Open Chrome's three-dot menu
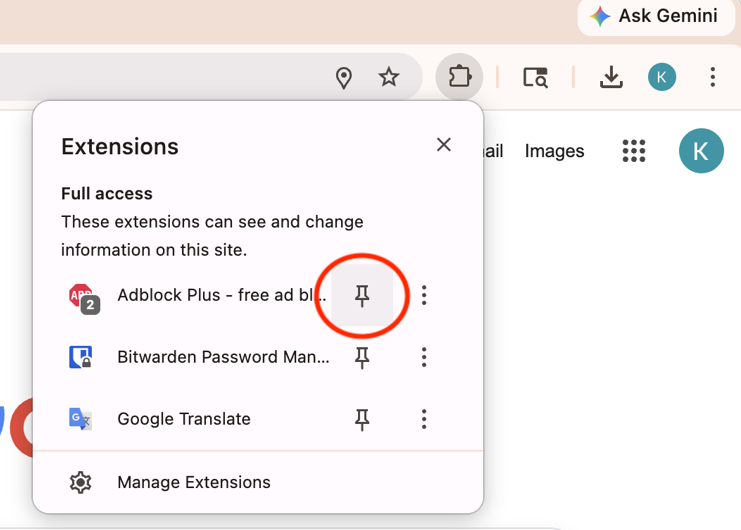Viewport: 741px width, 530px height. click(x=712, y=77)
